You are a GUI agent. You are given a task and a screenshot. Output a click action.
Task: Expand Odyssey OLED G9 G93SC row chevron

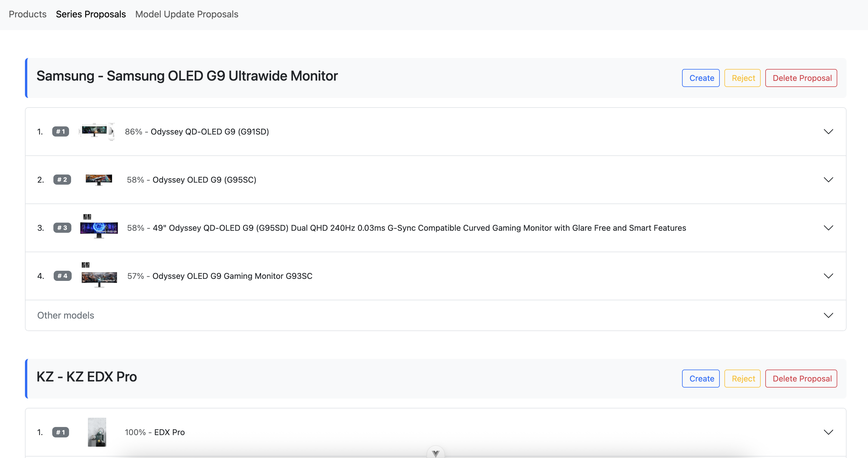[x=828, y=276]
